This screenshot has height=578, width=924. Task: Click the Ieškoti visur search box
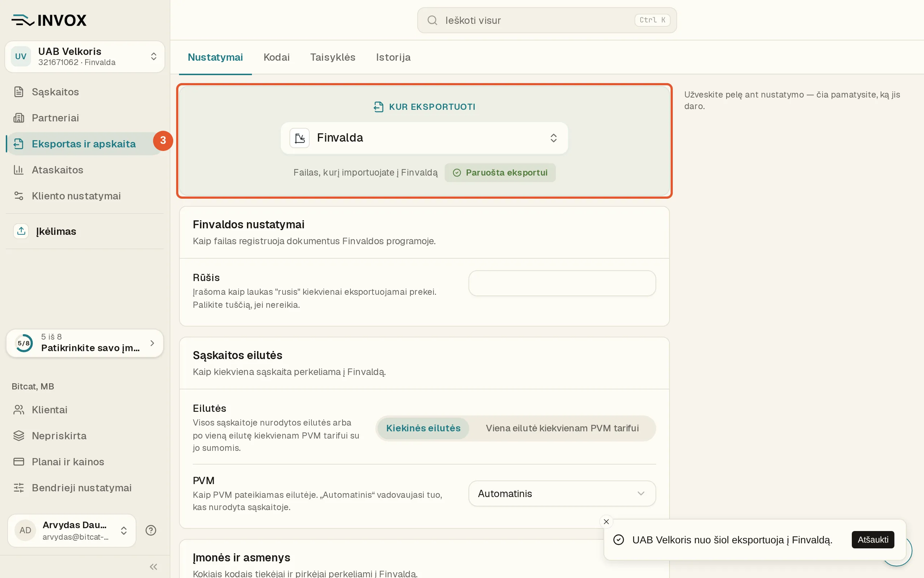coord(547,20)
